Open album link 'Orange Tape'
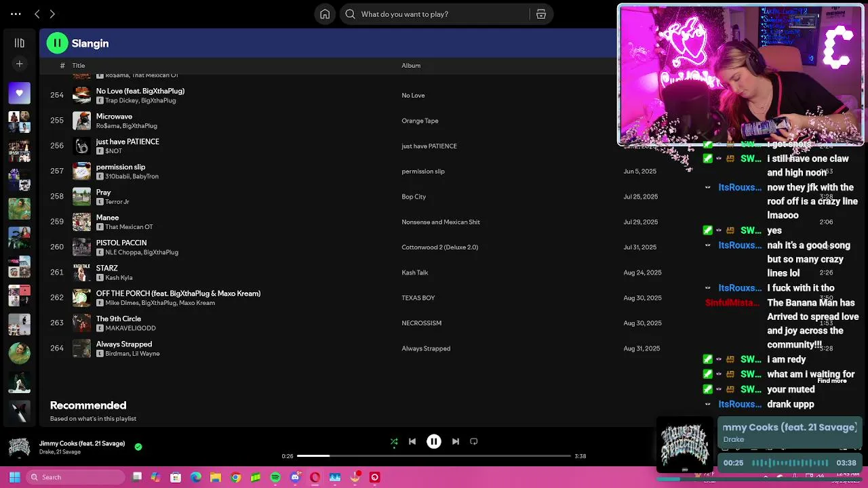Viewport: 868px width, 488px height. click(420, 121)
